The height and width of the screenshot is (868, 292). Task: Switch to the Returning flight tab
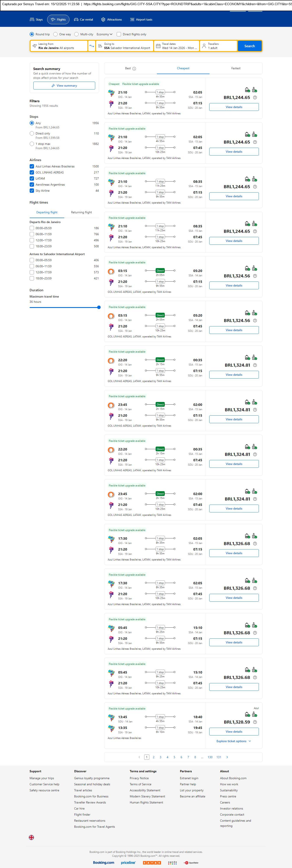[x=82, y=212]
